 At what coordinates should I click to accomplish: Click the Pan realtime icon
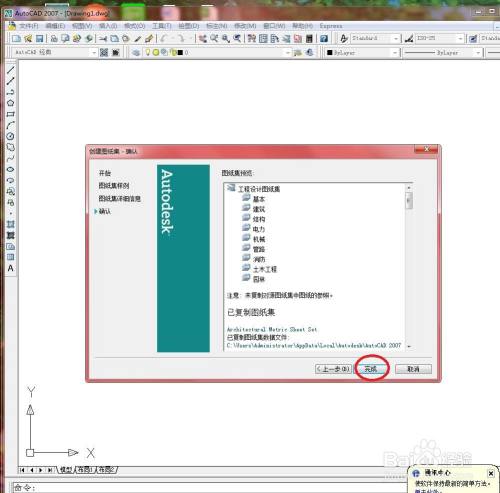click(203, 39)
